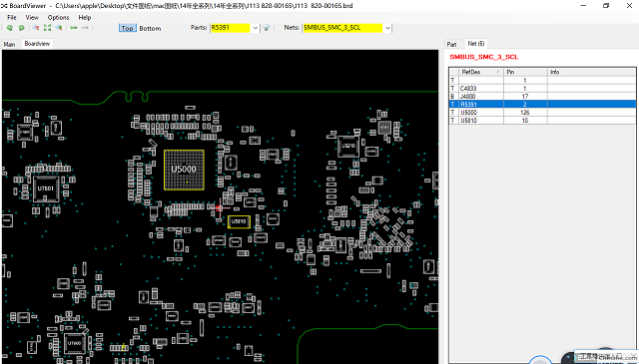Click the yellow Nets input field
The height and width of the screenshot is (364, 639).
click(342, 28)
